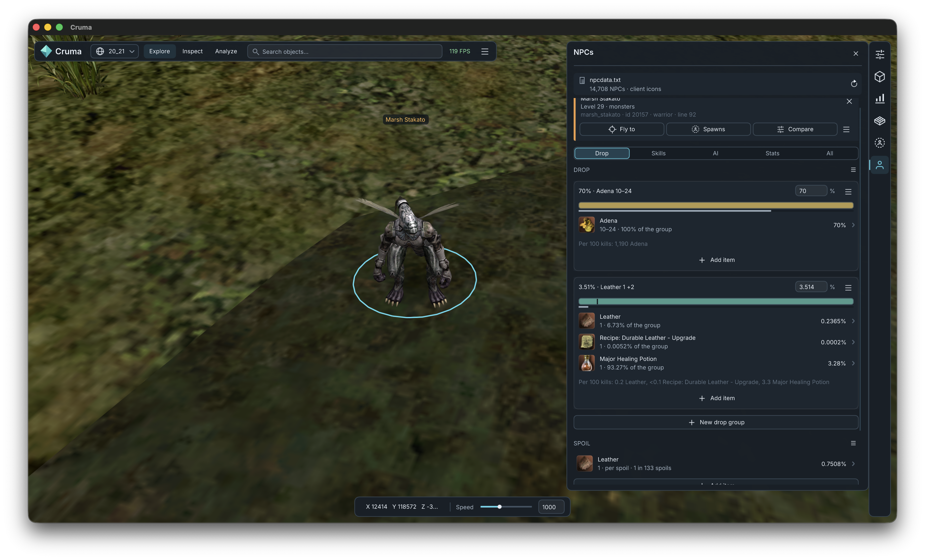Select the Stats tab
Screen dimensions: 925x560
[772, 153]
